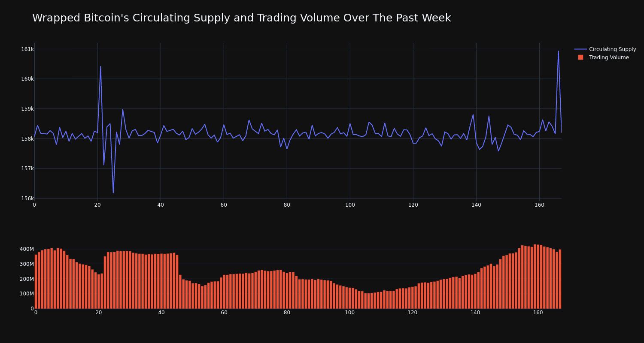Viewport: 644px width, 343px height.
Task: Click the supply chart x-axis label 160
Action: tap(539, 205)
